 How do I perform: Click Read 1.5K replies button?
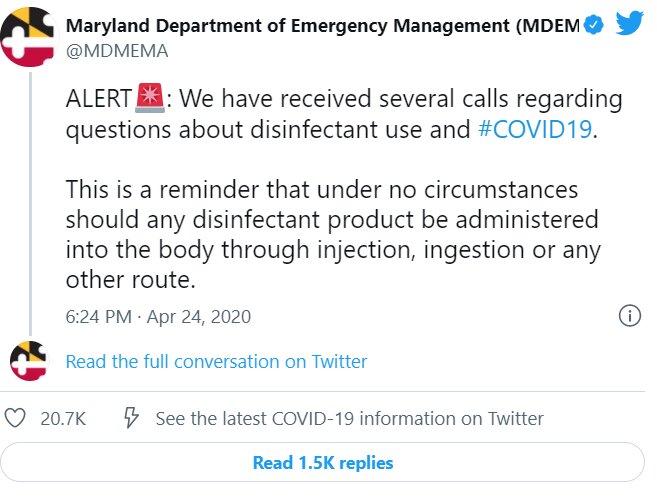322,463
